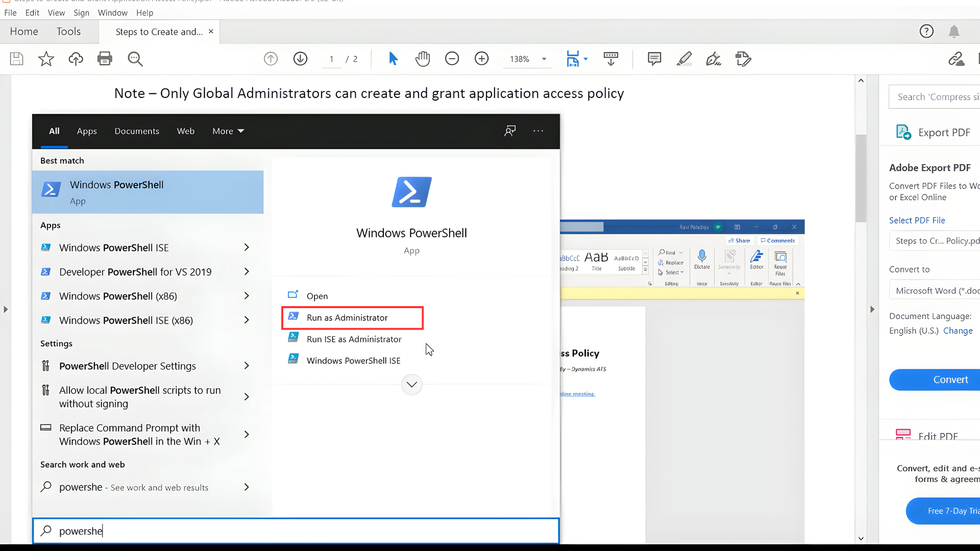
Task: Zoom out with the minus icon
Action: pos(452,59)
